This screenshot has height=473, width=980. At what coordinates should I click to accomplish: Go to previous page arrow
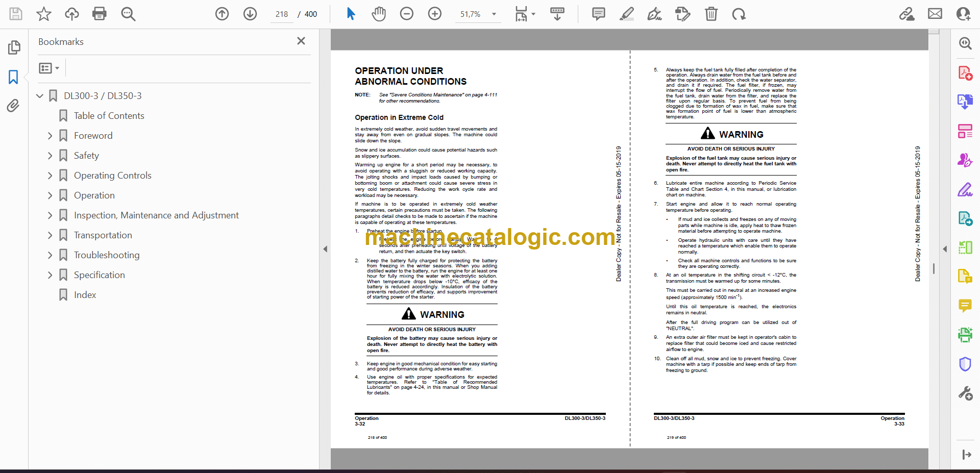pos(222,14)
